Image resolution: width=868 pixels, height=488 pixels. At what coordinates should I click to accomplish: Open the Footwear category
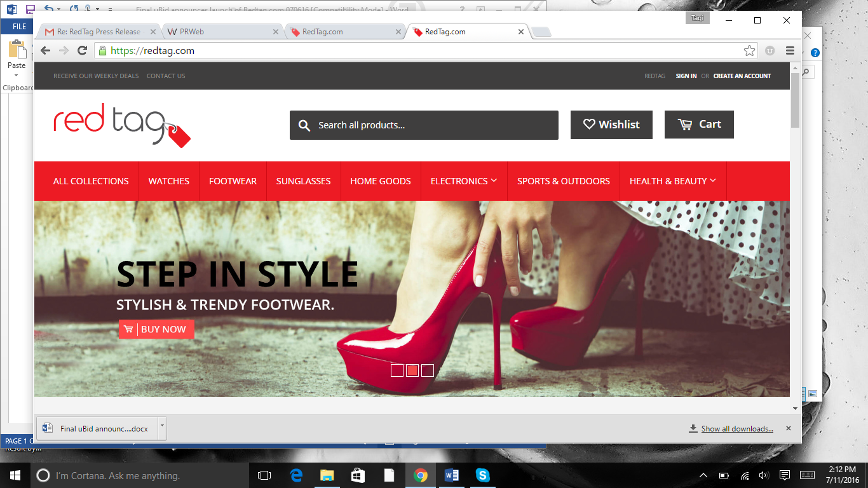[233, 181]
